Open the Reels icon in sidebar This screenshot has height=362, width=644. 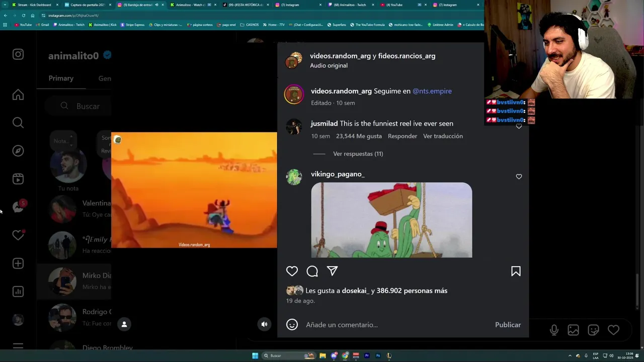(18, 179)
